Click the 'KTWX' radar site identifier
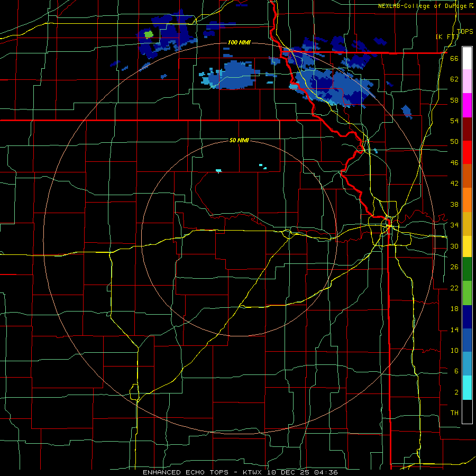The height and width of the screenshot is (476, 476). [x=253, y=472]
